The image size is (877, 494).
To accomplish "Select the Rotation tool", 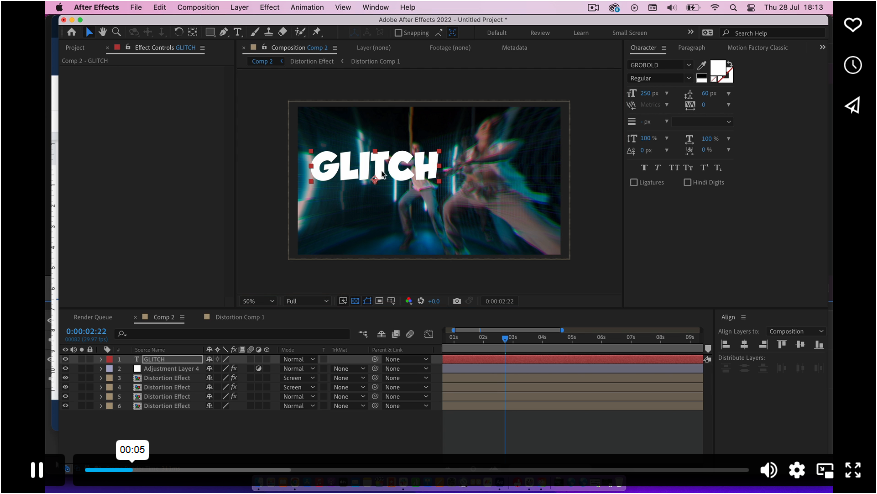I will (x=178, y=32).
